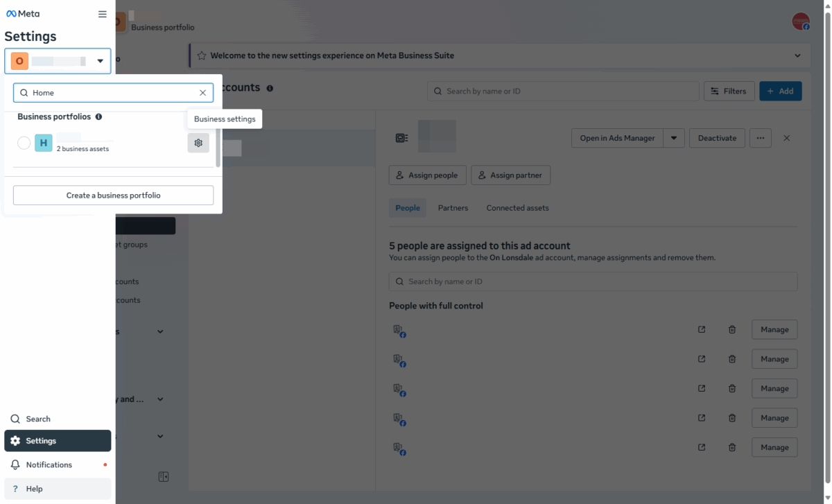
Task: Click Create a business portfolio button
Action: [x=113, y=195]
